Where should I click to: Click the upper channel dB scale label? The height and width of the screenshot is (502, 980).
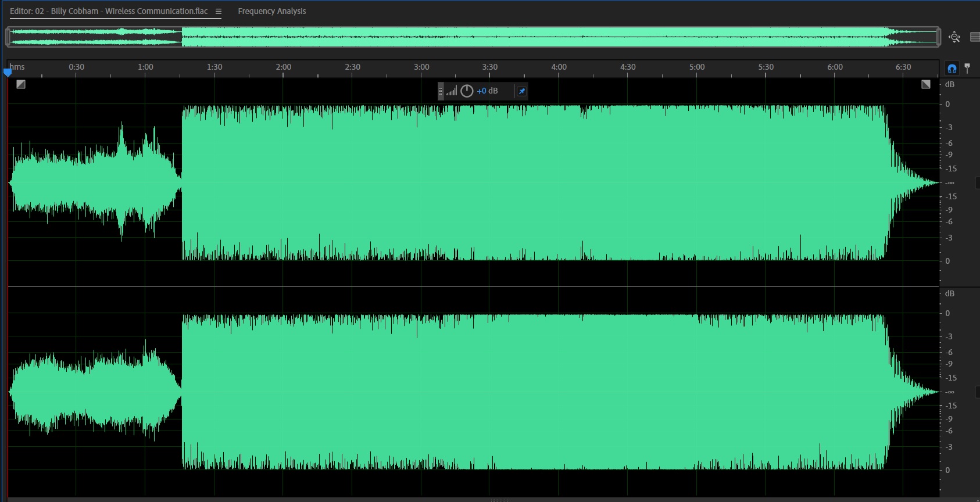point(950,84)
